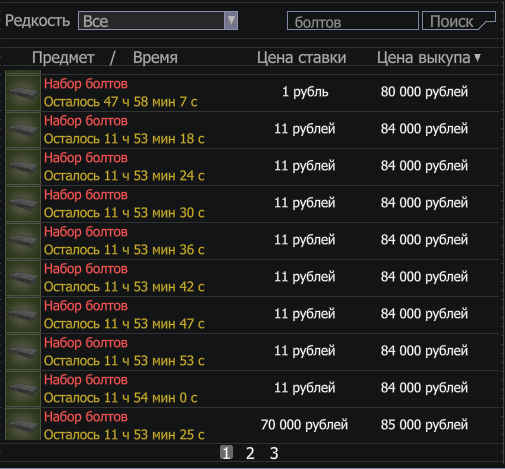
Task: Toggle sort arrow next to Цена выкупа
Action: pyautogui.click(x=478, y=58)
